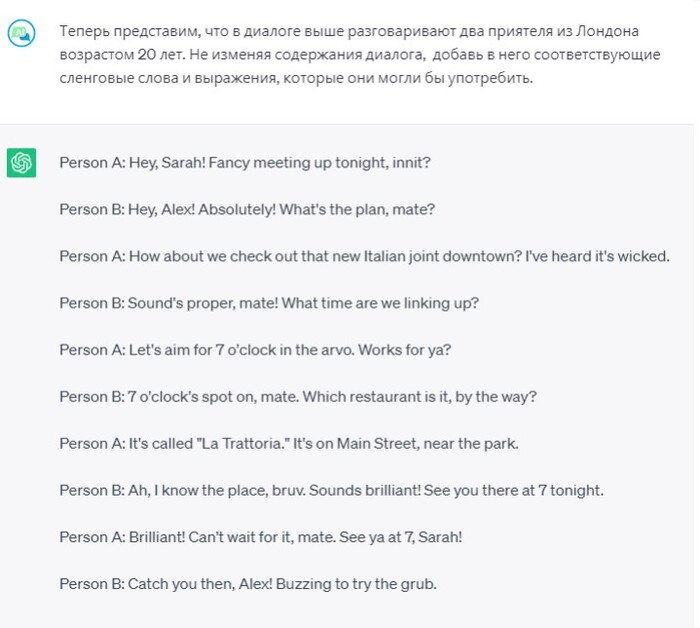Click the green ChatGPT logo icon
The height and width of the screenshot is (628, 700).
tap(21, 162)
